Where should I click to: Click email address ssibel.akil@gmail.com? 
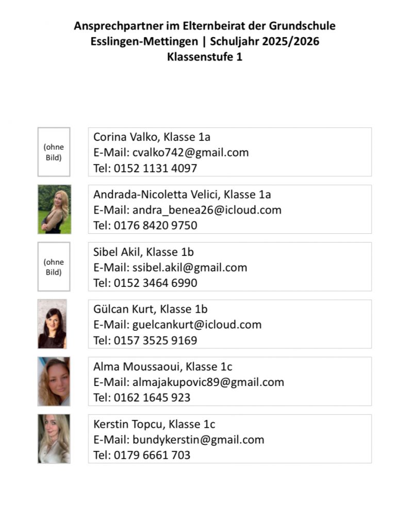[190, 267]
